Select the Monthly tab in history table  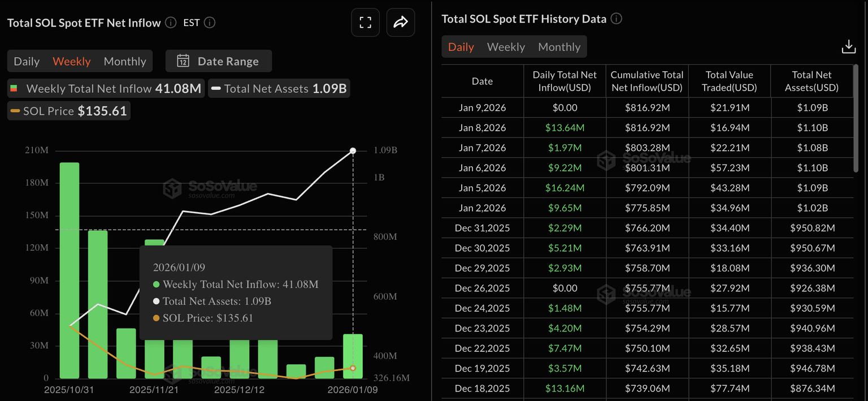(x=559, y=47)
